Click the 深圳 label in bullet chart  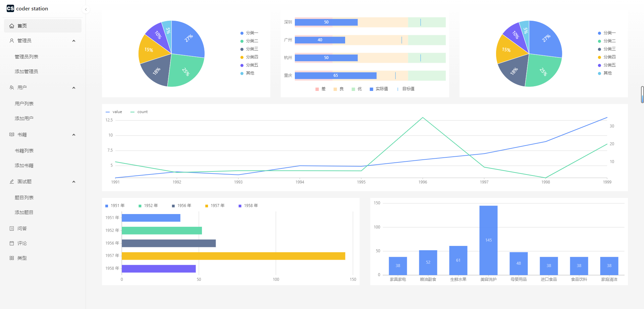click(288, 22)
